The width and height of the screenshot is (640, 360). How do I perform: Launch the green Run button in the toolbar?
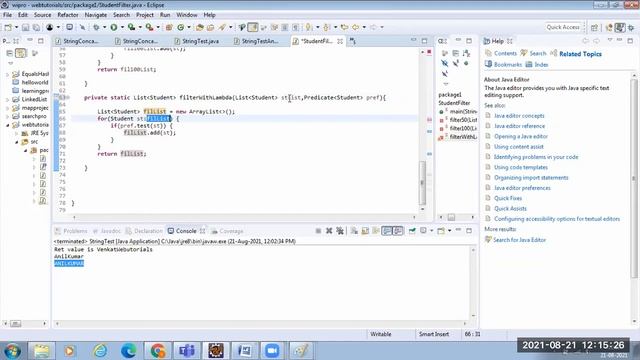114,27
